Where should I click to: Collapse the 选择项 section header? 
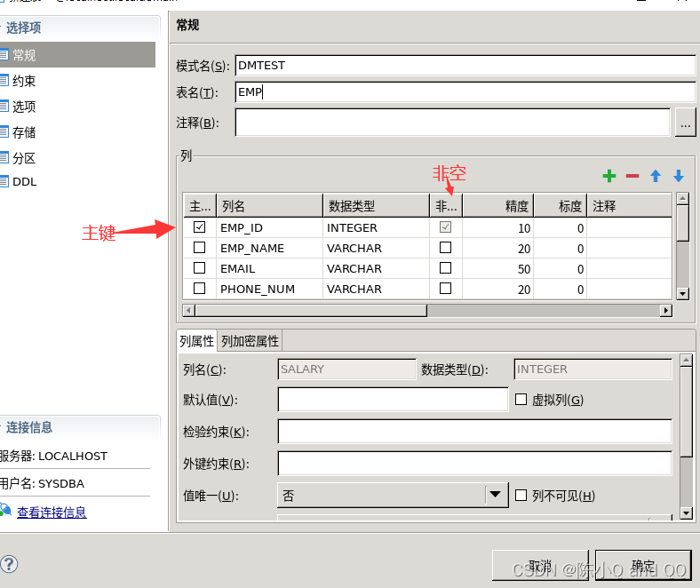point(80,28)
